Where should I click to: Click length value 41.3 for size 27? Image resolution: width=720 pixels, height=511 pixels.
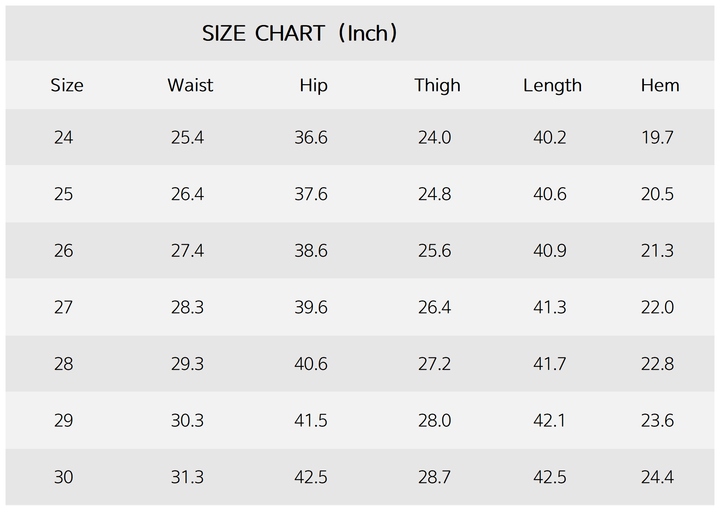pos(550,308)
